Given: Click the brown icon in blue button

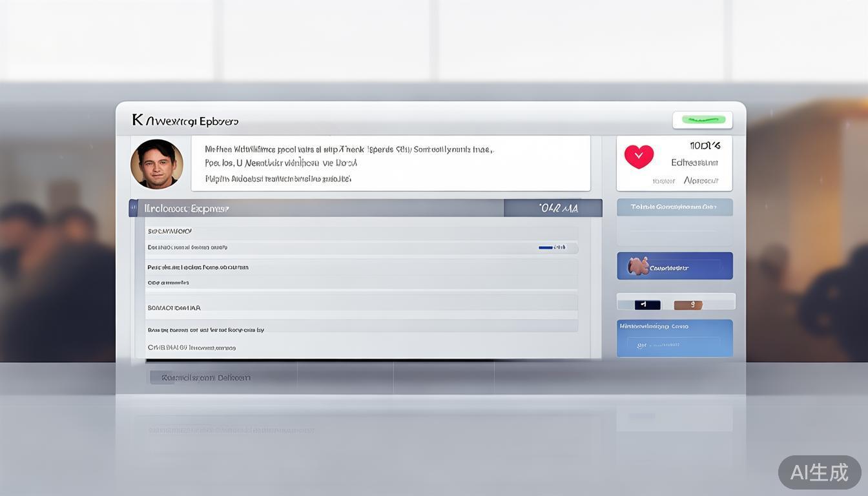Looking at the screenshot, I should (x=637, y=266).
